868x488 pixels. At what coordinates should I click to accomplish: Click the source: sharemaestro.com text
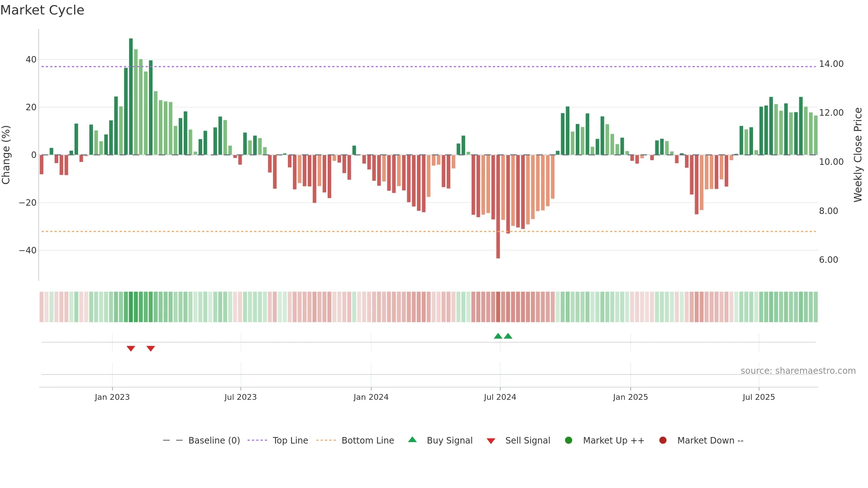(798, 371)
